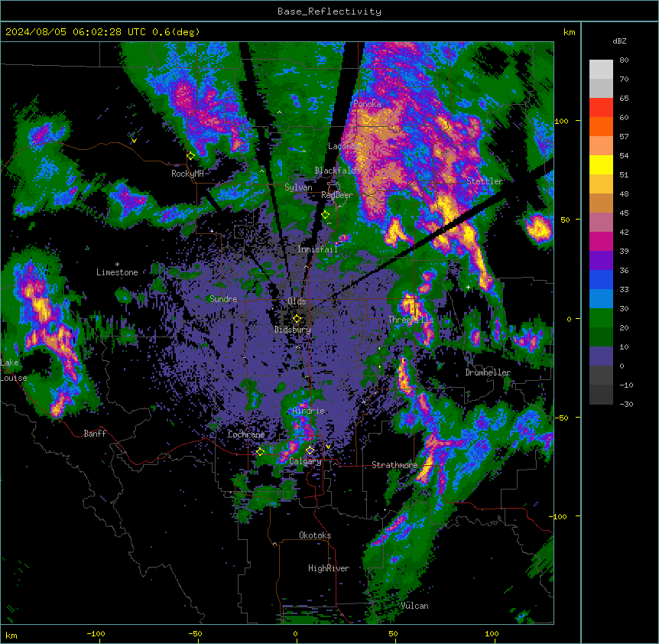
Task: Click the RockyMH label
Action: [187, 174]
